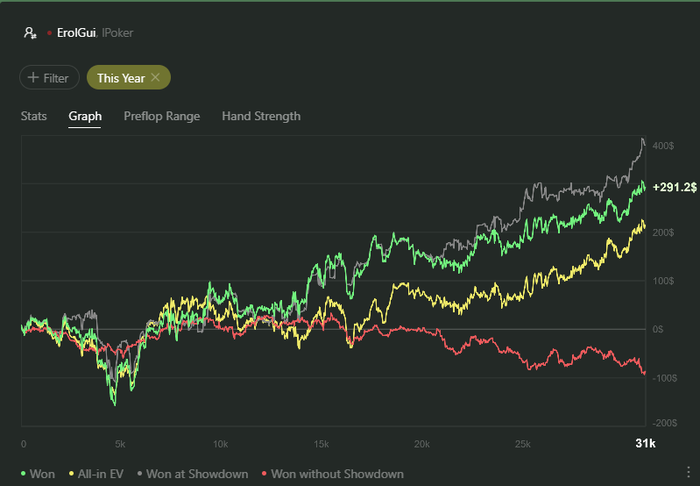
Task: Go to the Hand Strength tab
Action: 261,116
